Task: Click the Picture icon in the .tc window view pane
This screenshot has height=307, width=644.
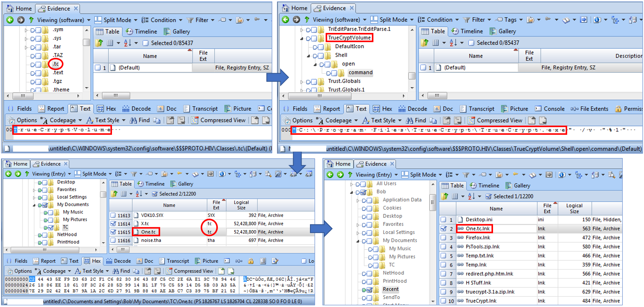Action: (228, 109)
